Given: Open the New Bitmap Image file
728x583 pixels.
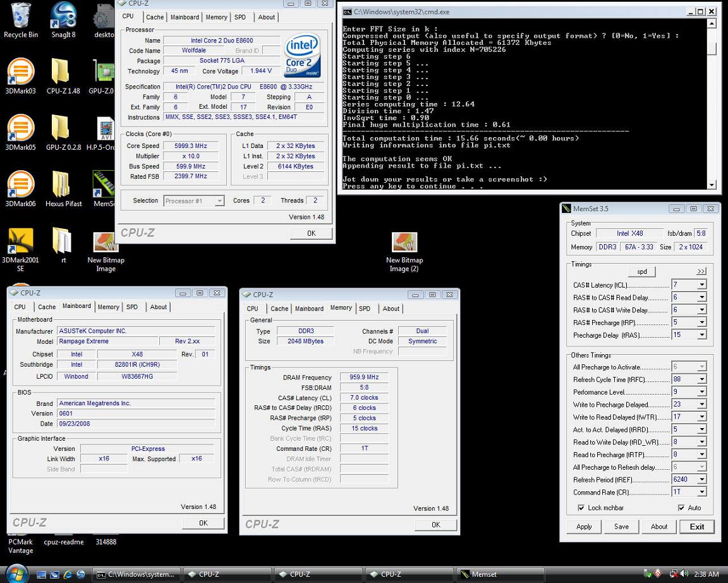Looking at the screenshot, I should (106, 251).
